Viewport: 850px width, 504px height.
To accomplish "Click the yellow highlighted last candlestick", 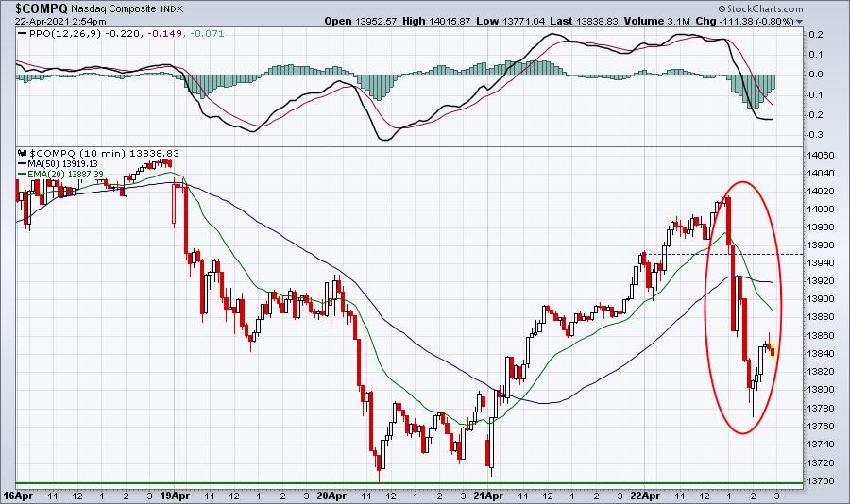I will [x=773, y=351].
